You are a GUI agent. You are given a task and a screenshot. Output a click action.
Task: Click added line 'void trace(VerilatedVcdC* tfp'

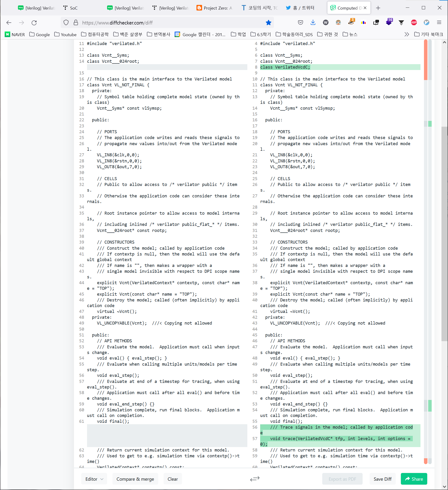click(340, 441)
